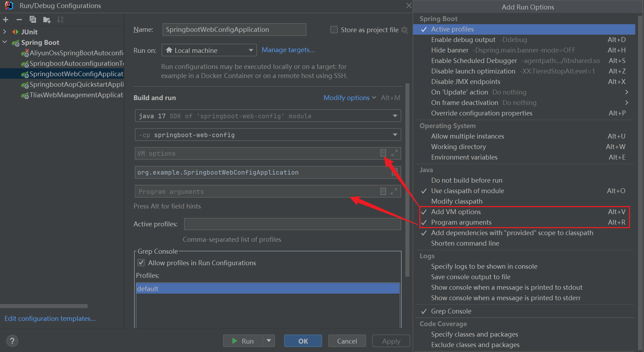Click the configuration Name field
The width and height of the screenshot is (644, 352).
click(x=234, y=29)
